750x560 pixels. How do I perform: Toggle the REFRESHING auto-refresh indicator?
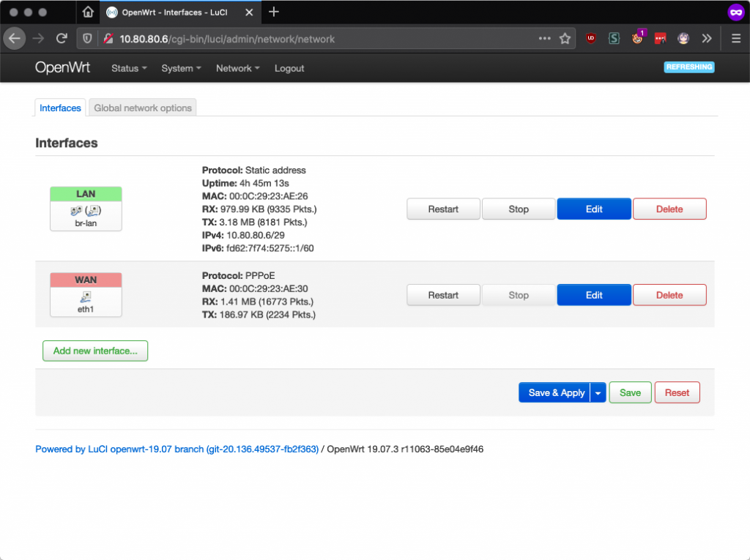pyautogui.click(x=689, y=67)
